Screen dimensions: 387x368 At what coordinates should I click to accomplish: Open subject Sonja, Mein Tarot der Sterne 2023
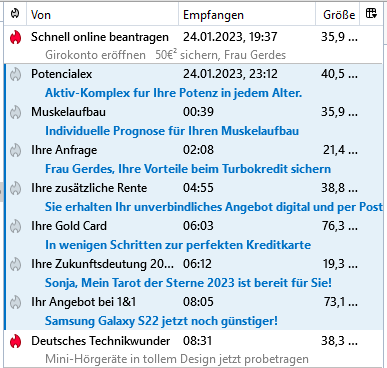point(188,283)
